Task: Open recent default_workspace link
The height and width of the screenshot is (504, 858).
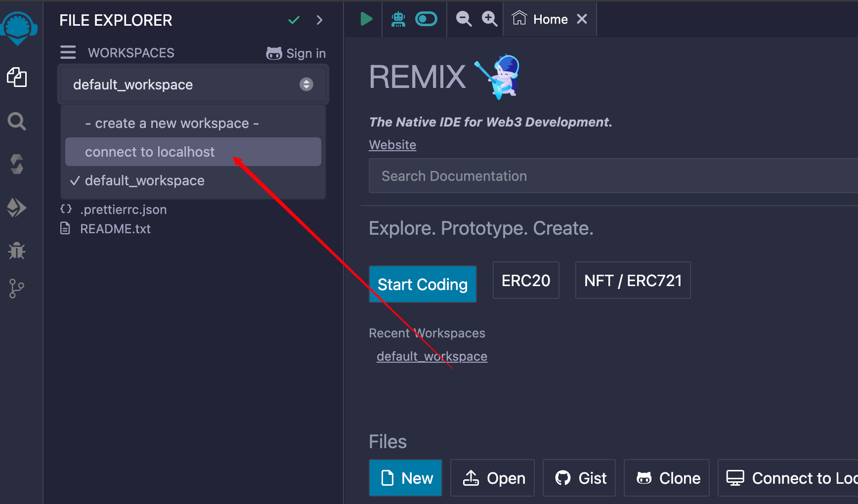Action: click(432, 356)
